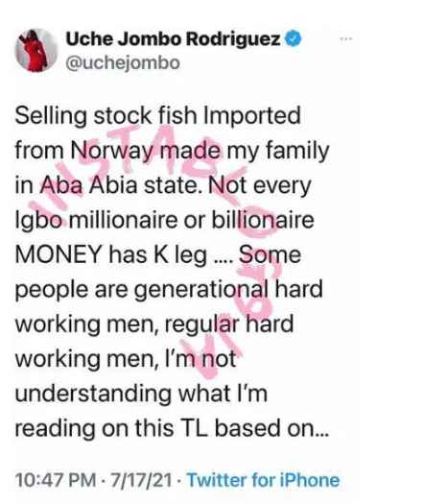Click the word 'MONEY' in the tweet
The image size is (448, 504).
[59, 254]
